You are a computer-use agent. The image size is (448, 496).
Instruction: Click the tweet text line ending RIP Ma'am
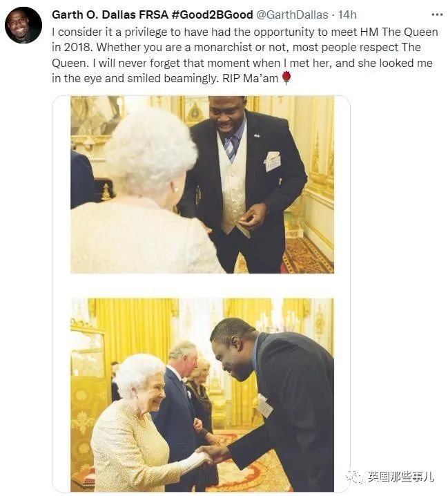click(x=165, y=78)
